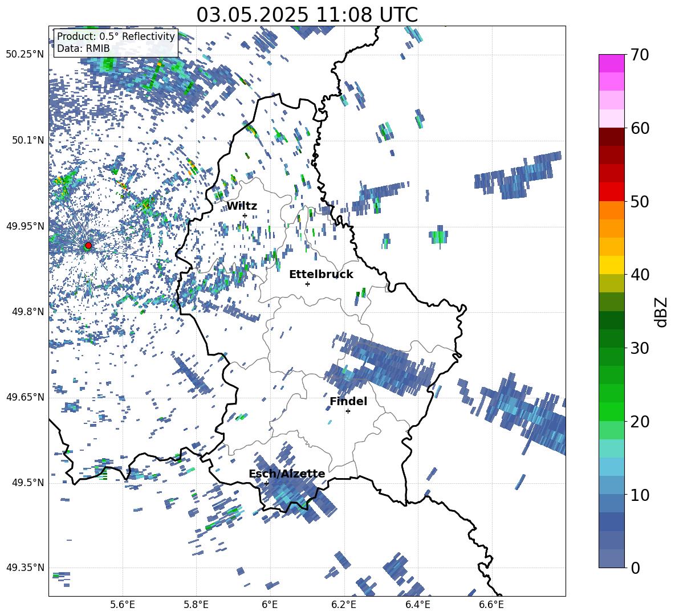The image size is (675, 616).
Task: Click the dark red colorbar segment below 60
Action: [611, 137]
